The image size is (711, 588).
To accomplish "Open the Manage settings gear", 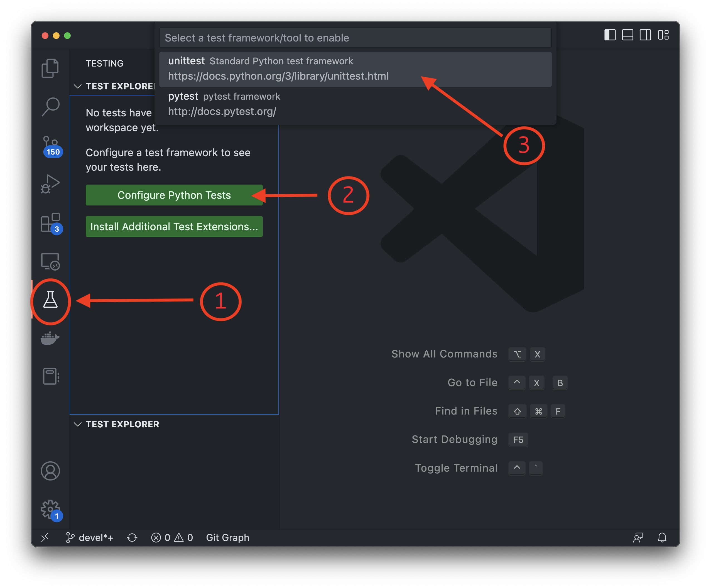I will point(50,509).
